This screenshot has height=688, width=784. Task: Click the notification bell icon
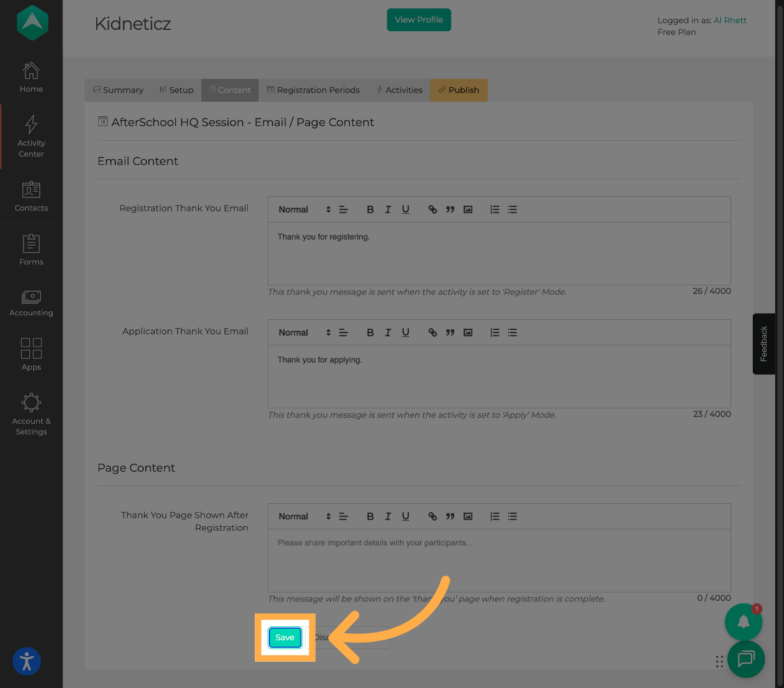pos(743,622)
